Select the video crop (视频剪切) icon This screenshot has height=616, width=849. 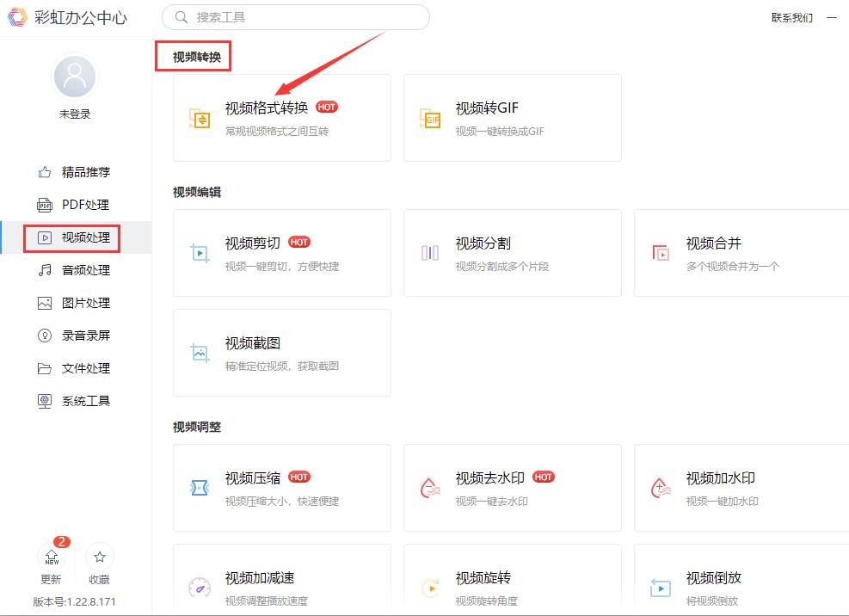pos(200,254)
